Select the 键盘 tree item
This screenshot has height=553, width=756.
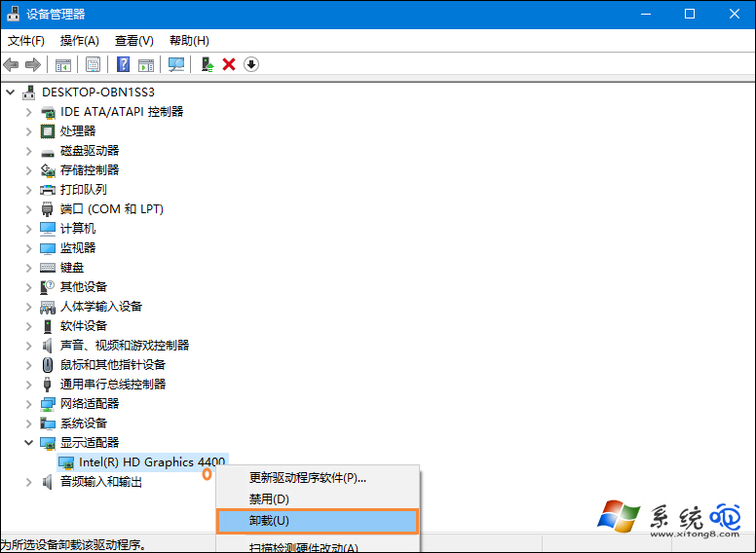coord(72,268)
